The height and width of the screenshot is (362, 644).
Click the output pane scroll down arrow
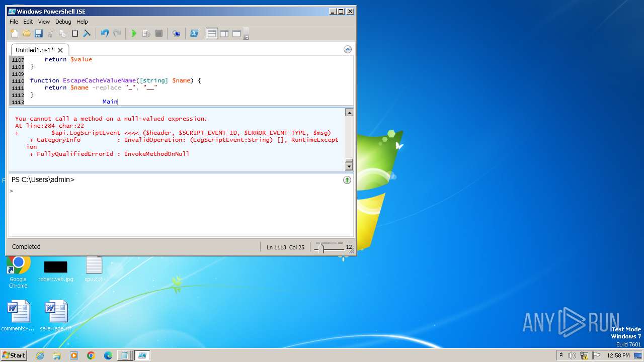[349, 166]
